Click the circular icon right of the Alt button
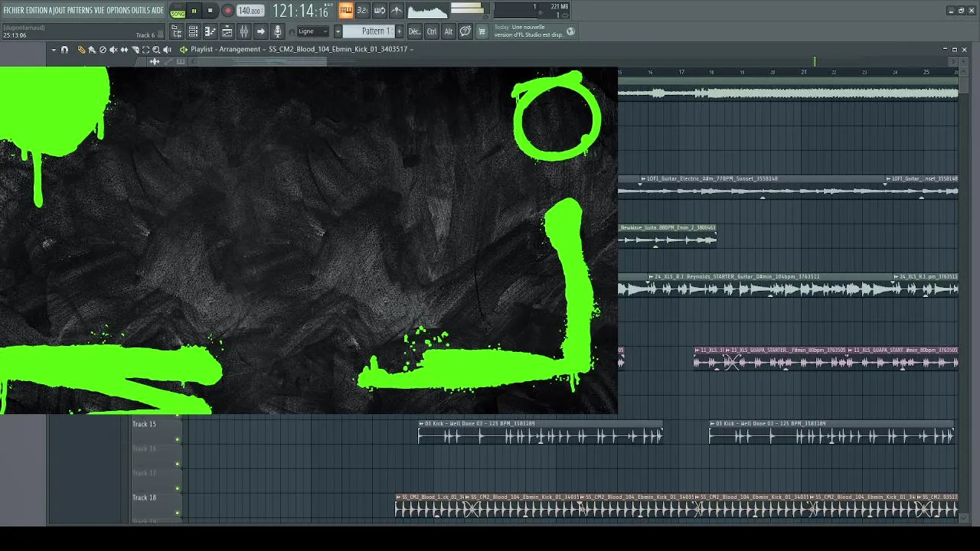This screenshot has width=980, height=551. point(465,31)
